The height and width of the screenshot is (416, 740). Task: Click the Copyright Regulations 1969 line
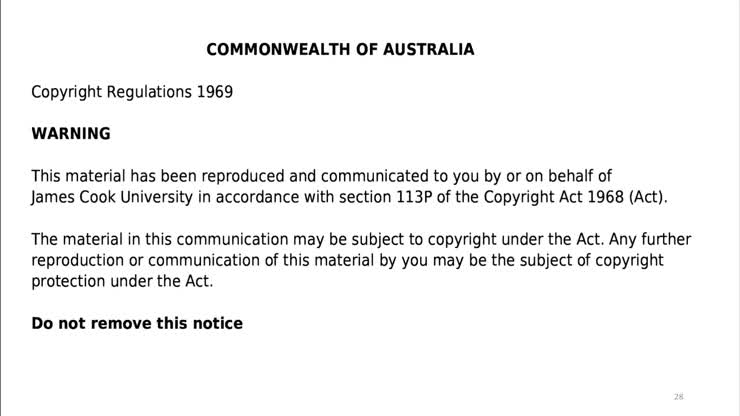point(132,92)
